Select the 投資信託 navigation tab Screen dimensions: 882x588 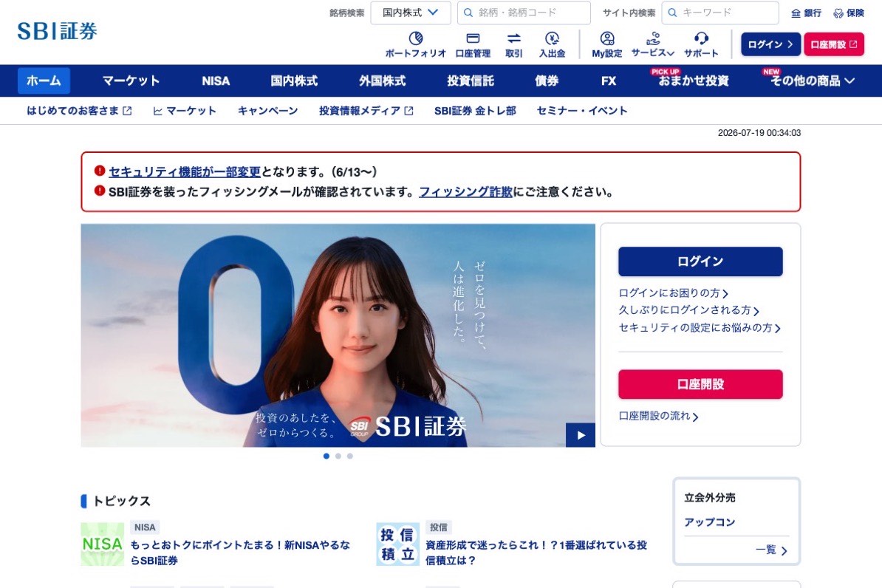coord(471,81)
